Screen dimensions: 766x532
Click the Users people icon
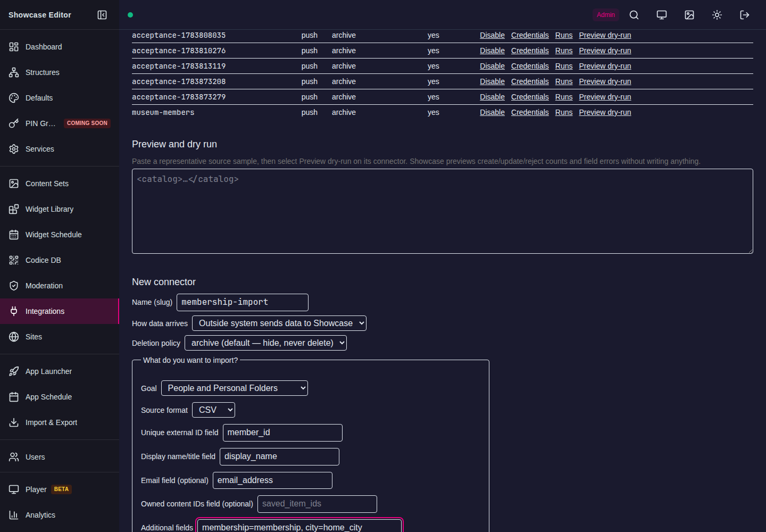(14, 457)
